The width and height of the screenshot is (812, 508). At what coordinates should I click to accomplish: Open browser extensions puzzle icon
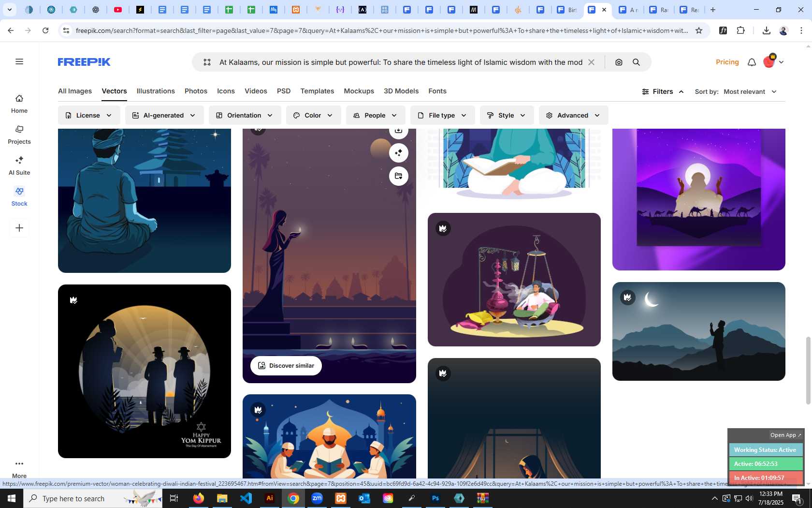(740, 30)
